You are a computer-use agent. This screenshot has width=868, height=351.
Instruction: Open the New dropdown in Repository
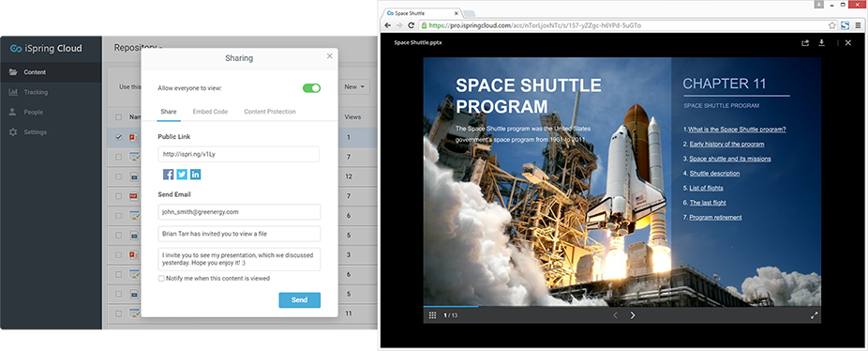[355, 87]
